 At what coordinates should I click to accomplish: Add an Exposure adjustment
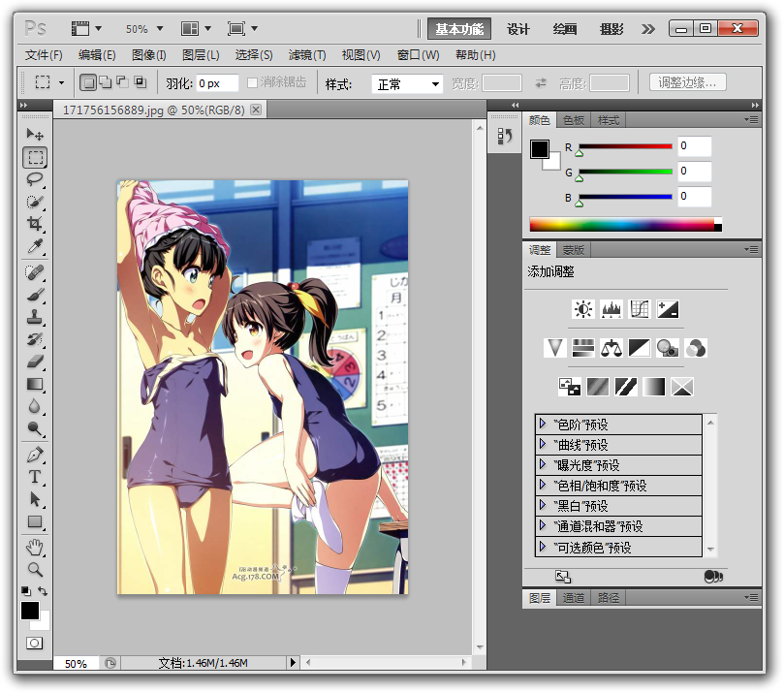pos(668,309)
